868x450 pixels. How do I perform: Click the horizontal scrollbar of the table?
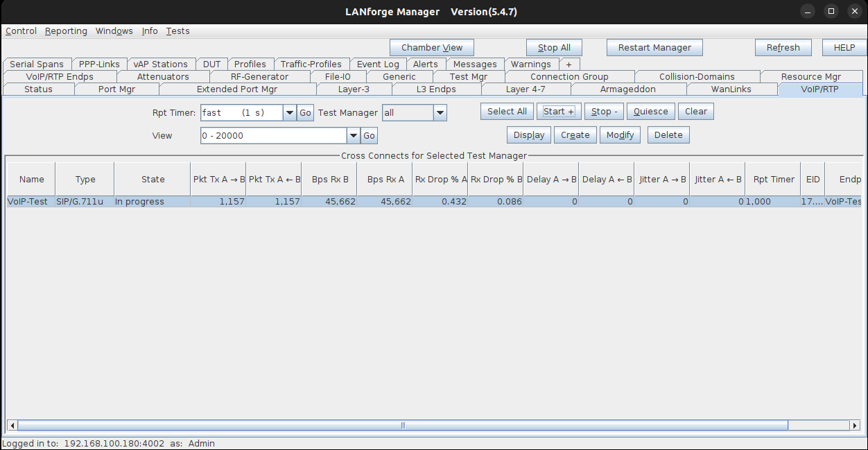pos(402,425)
